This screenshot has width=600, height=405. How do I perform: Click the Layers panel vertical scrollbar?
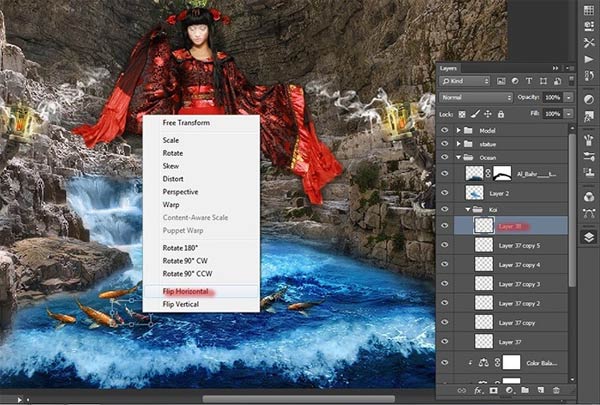click(572, 210)
